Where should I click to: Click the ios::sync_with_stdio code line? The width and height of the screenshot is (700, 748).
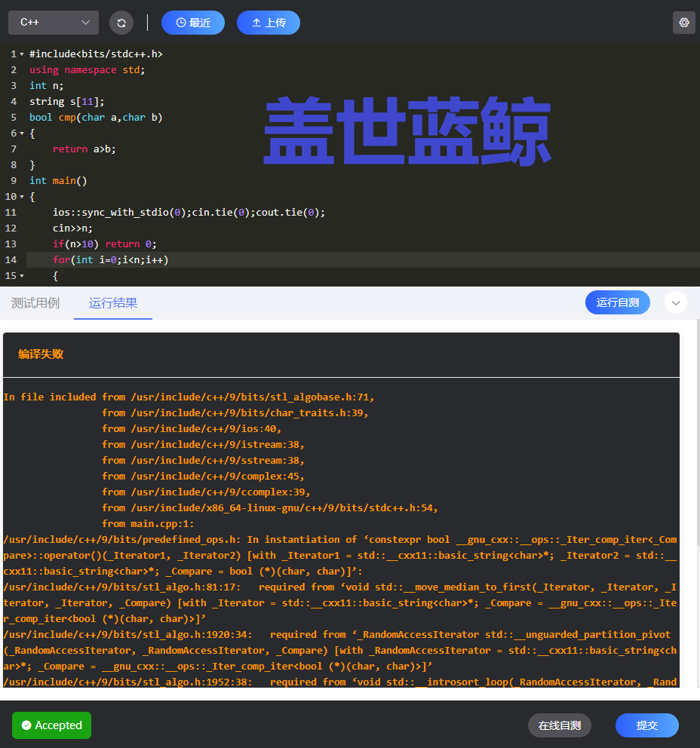(189, 213)
